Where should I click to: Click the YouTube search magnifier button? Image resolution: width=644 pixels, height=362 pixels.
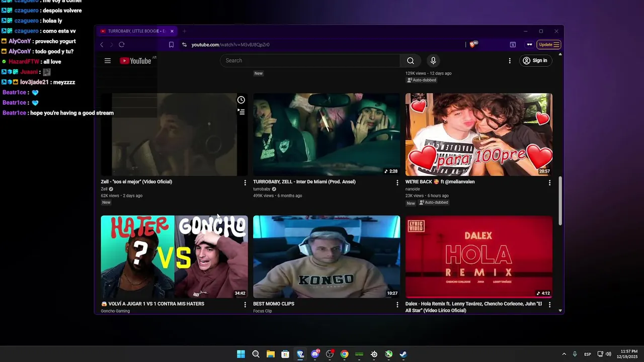(x=411, y=61)
